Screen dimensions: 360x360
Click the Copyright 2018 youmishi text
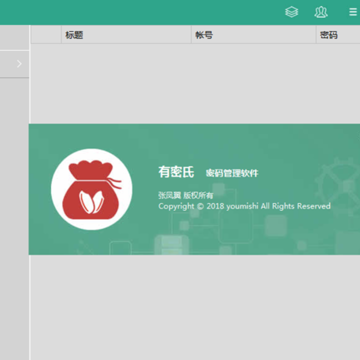tap(244, 206)
